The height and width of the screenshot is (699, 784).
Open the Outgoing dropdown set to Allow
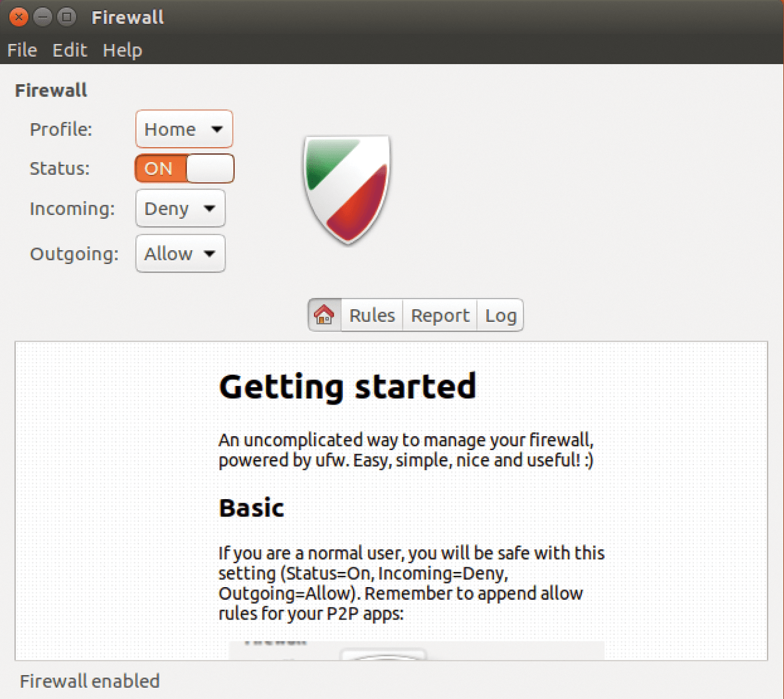[x=180, y=254]
